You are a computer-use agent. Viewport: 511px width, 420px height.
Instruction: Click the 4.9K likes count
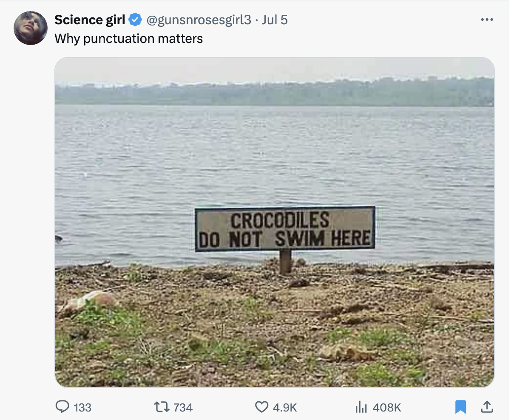click(285, 408)
